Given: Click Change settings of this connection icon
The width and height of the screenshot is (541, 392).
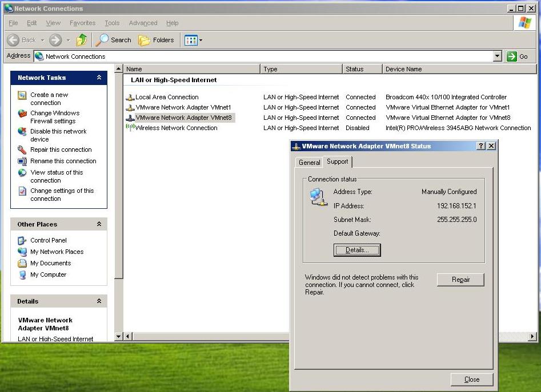Looking at the screenshot, I should (22, 191).
